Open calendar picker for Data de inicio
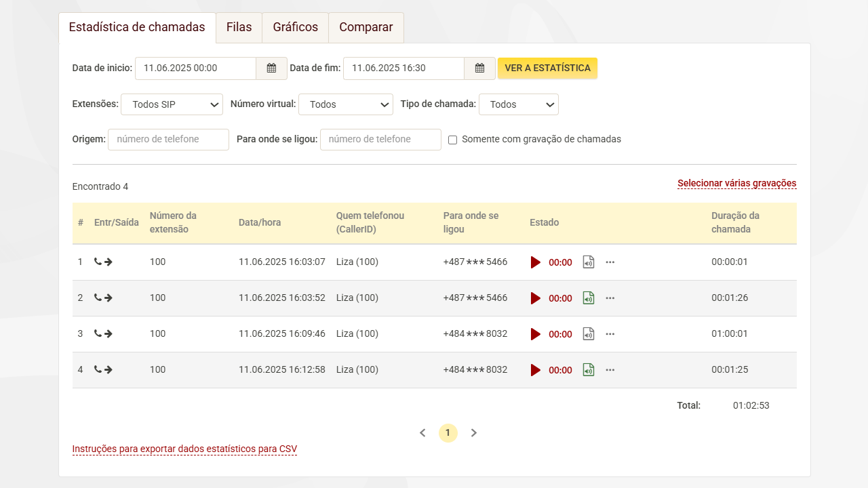868x488 pixels. (x=271, y=68)
